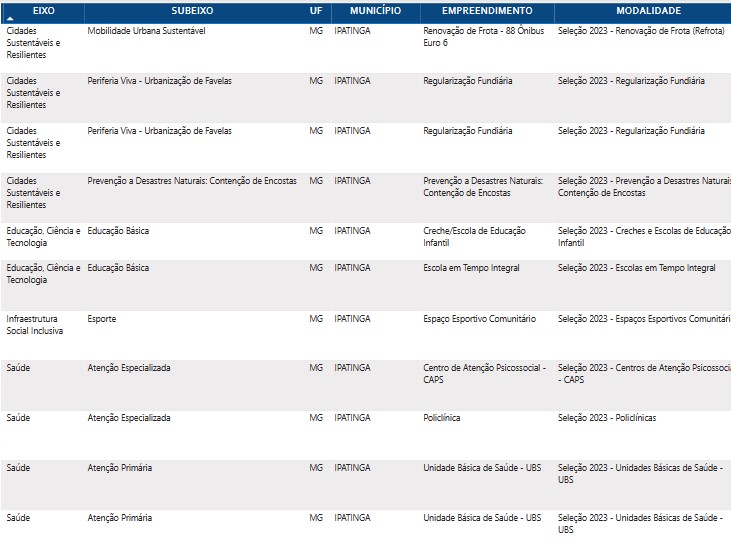Click the UF column header
This screenshot has height=547, width=731.
click(x=316, y=10)
